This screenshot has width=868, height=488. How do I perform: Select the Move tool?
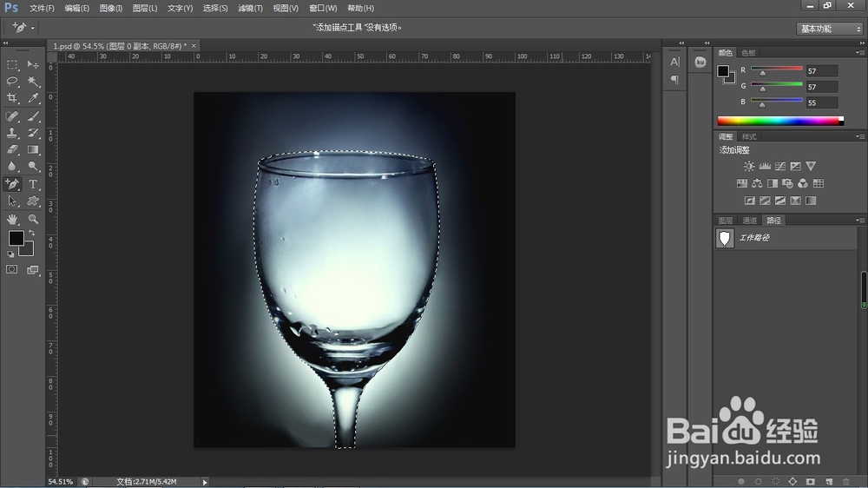(33, 65)
